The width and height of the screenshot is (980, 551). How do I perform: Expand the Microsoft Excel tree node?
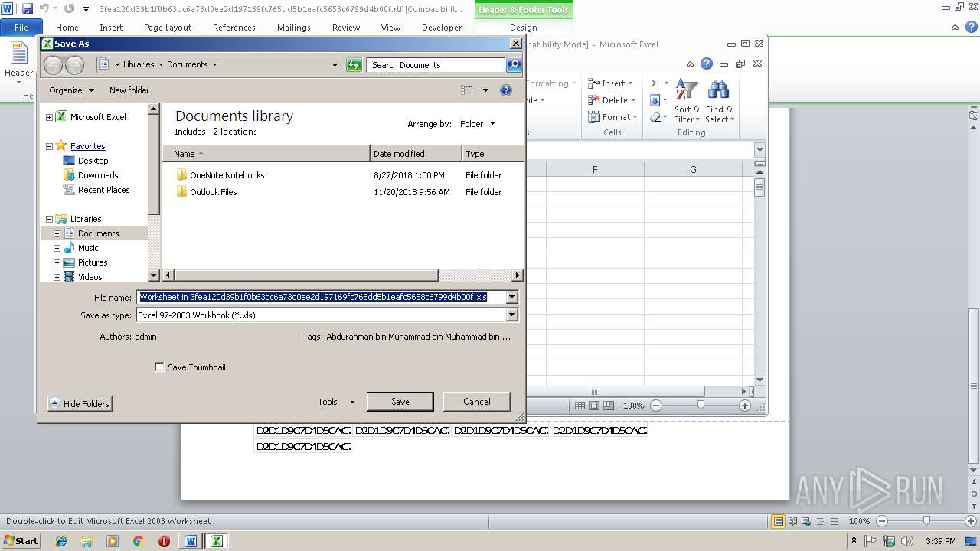(x=50, y=117)
